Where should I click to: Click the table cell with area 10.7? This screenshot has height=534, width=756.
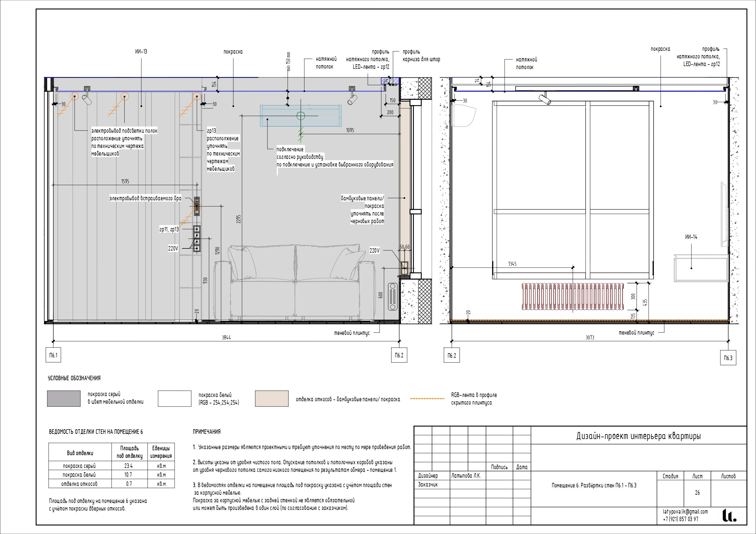click(x=130, y=474)
